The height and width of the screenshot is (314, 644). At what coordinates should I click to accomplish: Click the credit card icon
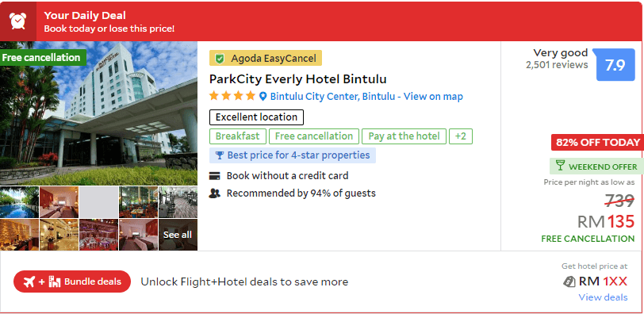click(x=214, y=176)
